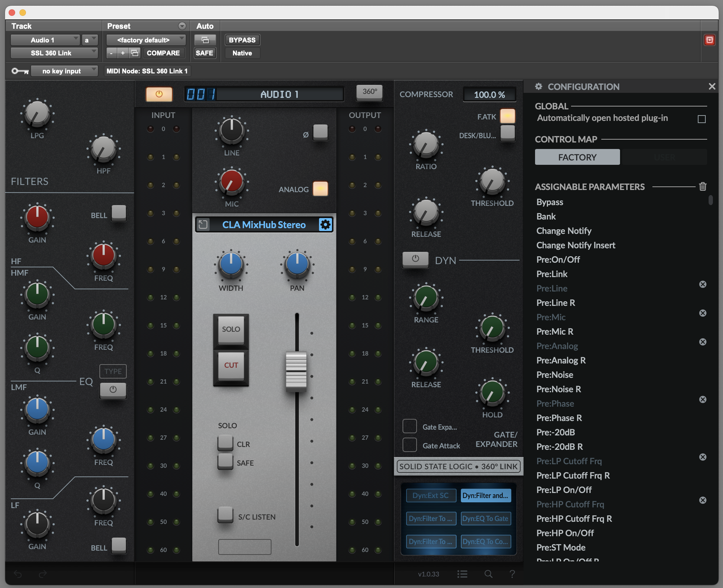Click the plug-in power button icon
This screenshot has width=723, height=588.
tap(159, 94)
